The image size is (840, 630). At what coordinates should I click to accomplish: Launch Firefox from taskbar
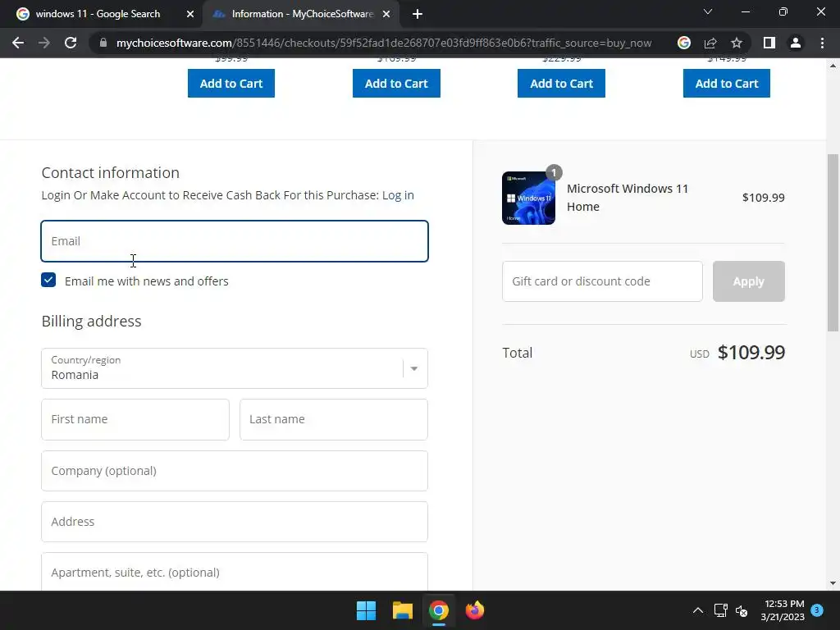coord(475,610)
